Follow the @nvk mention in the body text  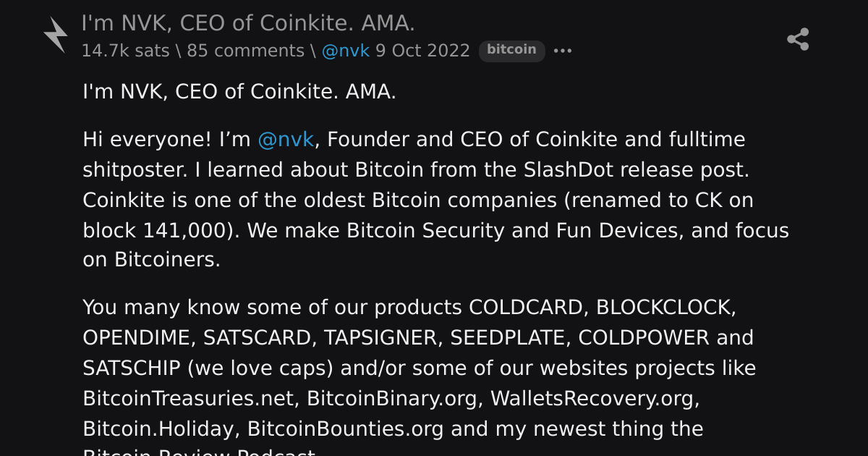(286, 139)
